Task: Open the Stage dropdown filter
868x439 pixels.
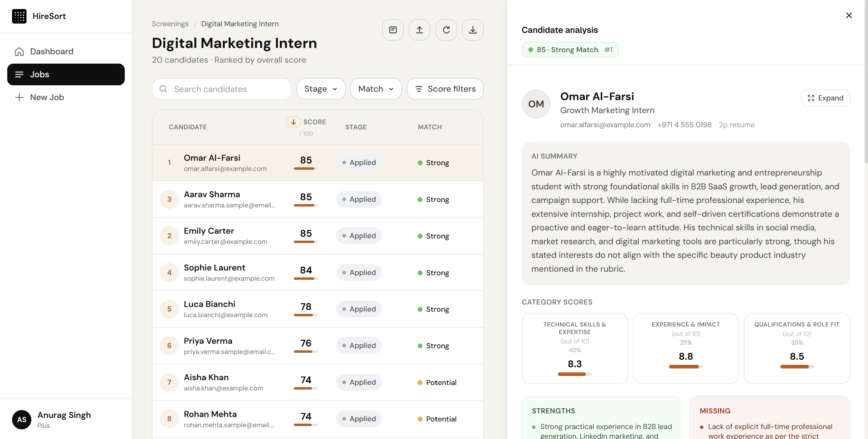Action: point(321,89)
